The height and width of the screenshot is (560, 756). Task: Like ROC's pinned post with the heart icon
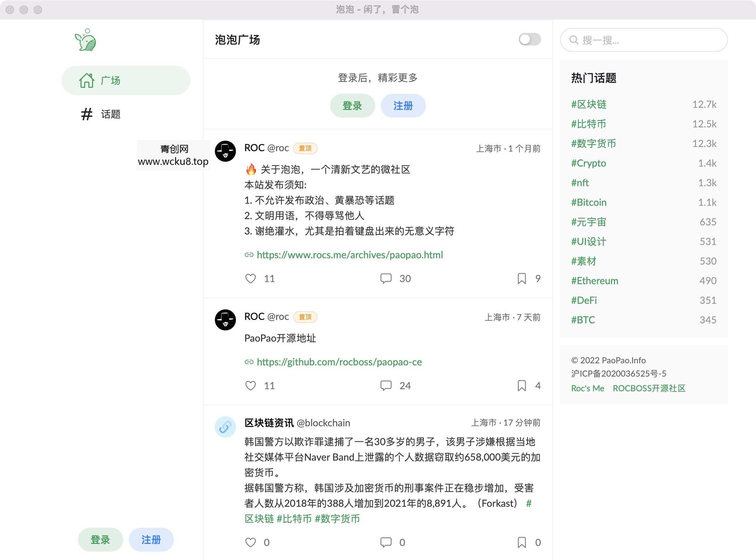click(x=251, y=278)
